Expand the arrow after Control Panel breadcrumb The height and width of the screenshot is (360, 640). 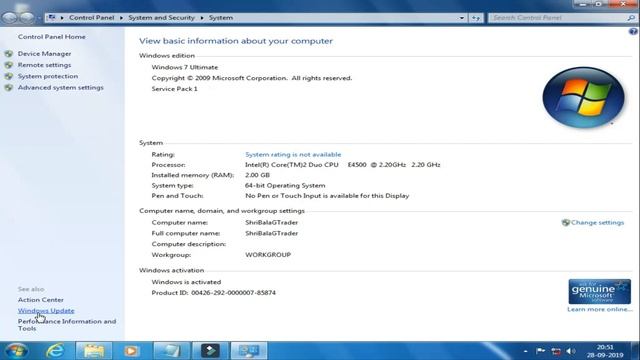[x=121, y=18]
